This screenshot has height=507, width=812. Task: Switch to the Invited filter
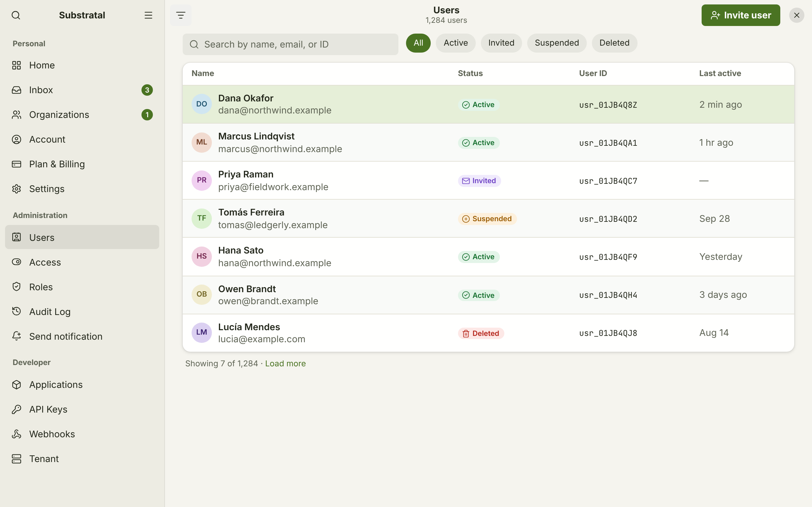[501, 43]
